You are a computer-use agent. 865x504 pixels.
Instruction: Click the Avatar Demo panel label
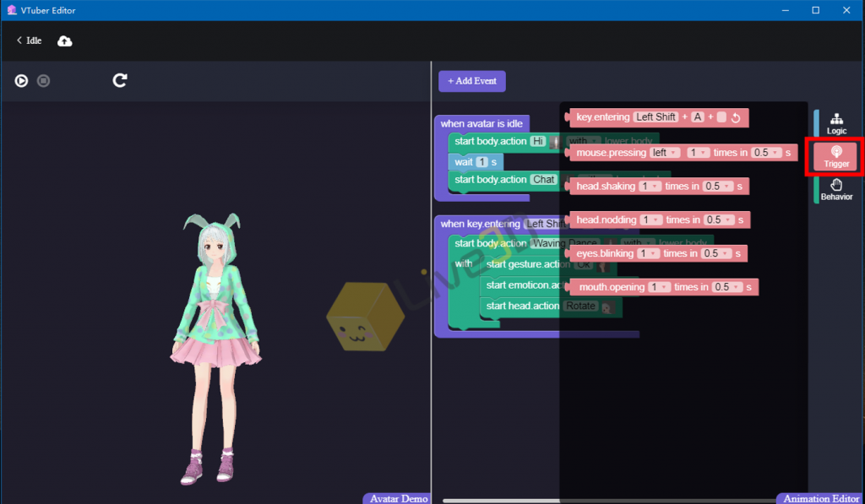pyautogui.click(x=399, y=498)
